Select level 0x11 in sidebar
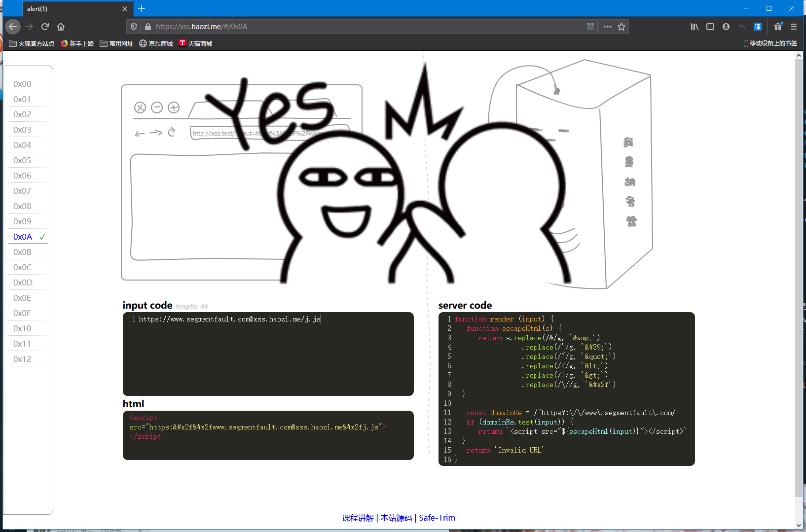Image resolution: width=806 pixels, height=532 pixels. pyautogui.click(x=28, y=344)
